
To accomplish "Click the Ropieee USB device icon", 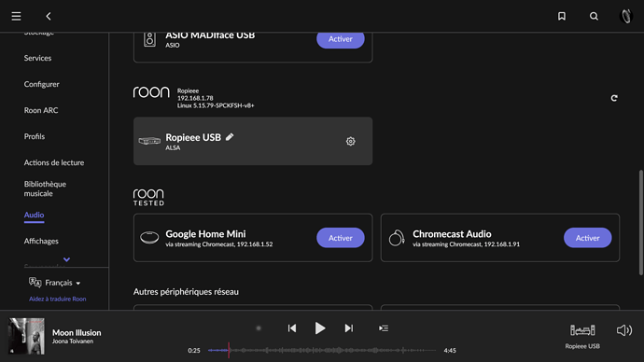I will [149, 141].
